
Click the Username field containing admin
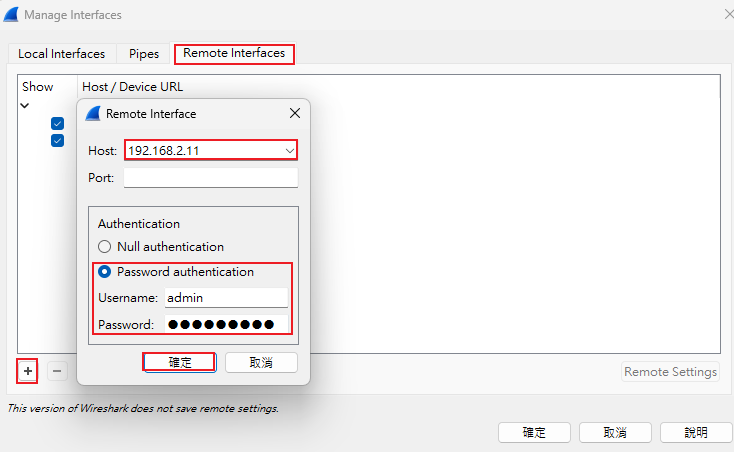point(226,298)
